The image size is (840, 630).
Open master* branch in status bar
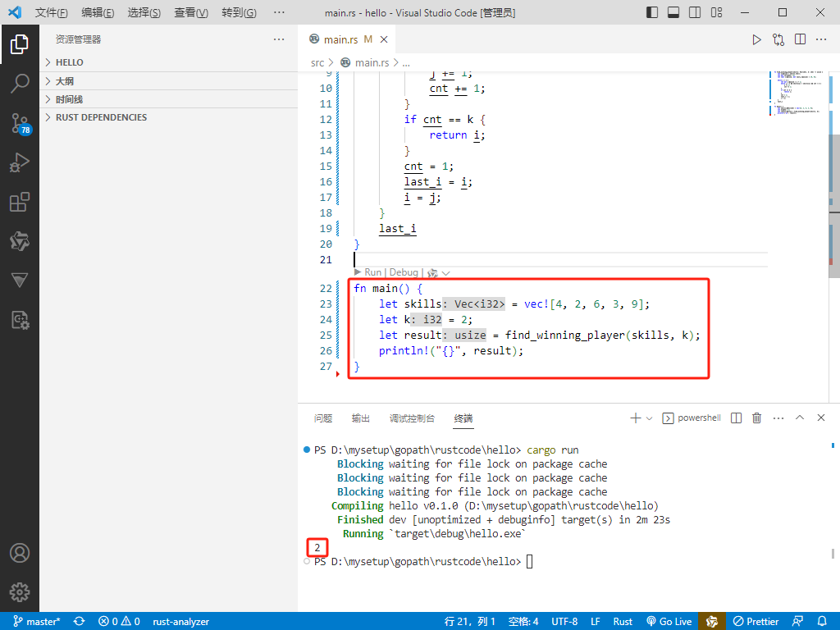coord(37,622)
